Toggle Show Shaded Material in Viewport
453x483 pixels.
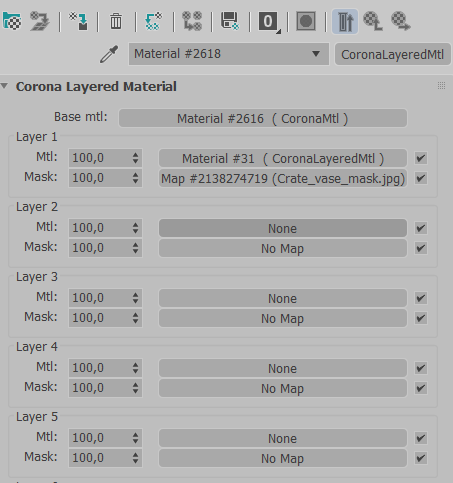pos(306,21)
